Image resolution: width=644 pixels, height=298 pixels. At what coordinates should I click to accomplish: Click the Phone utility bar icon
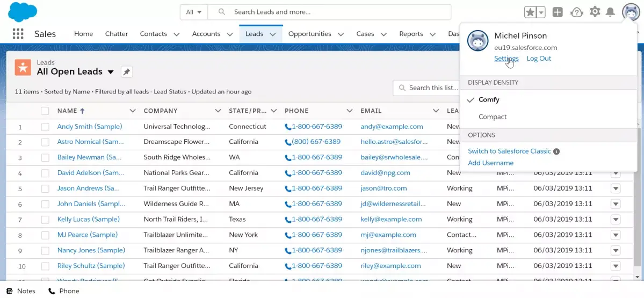pyautogui.click(x=52, y=291)
